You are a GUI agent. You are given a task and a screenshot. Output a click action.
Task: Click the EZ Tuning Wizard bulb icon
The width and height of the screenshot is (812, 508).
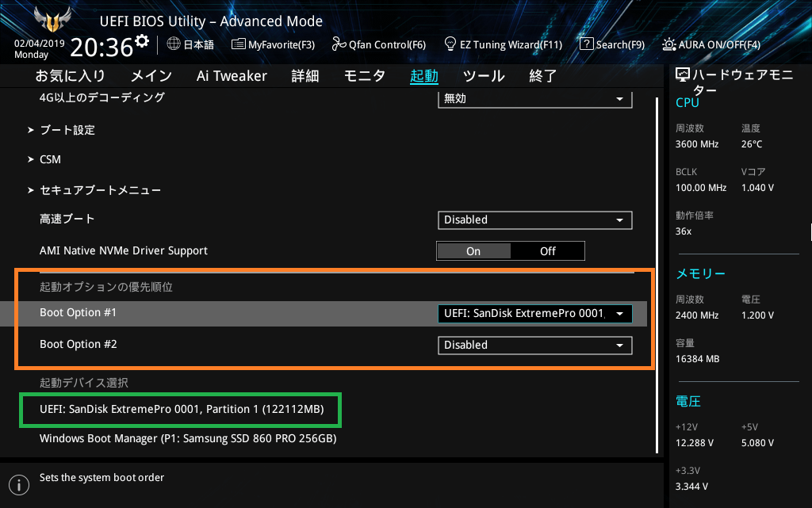point(450,44)
